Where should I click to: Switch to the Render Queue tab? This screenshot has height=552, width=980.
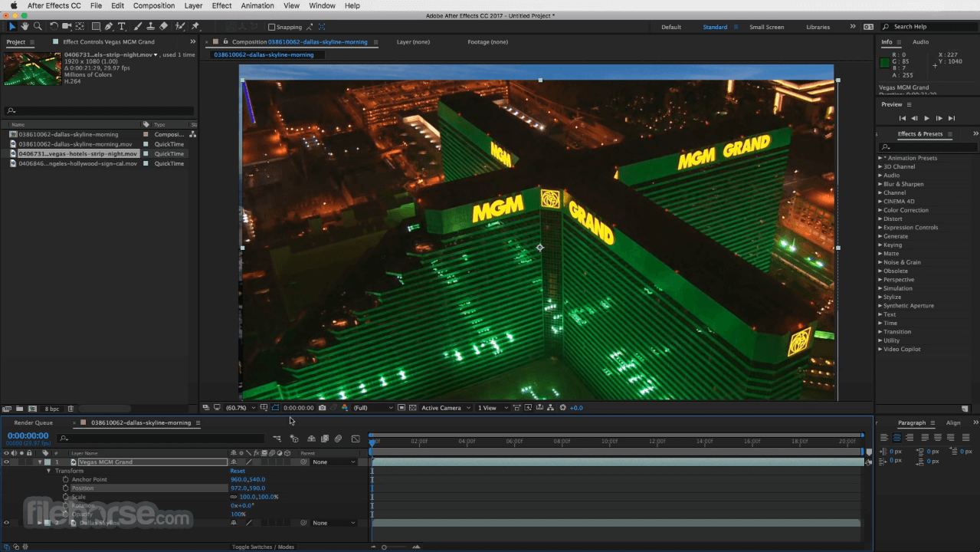(x=34, y=422)
